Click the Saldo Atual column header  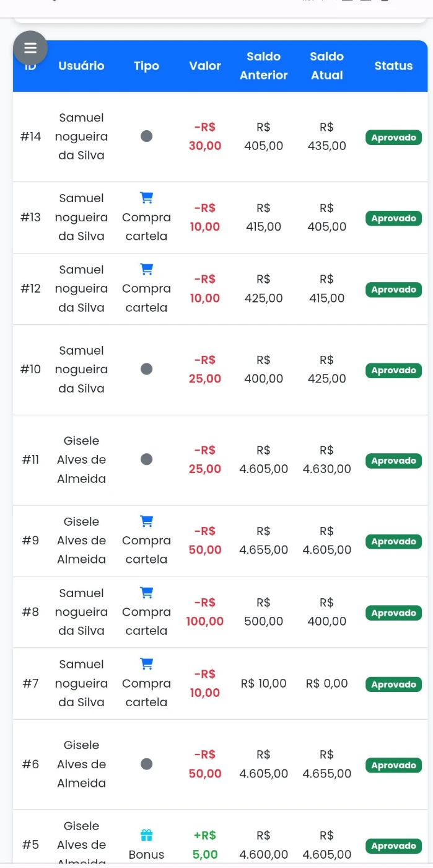pos(326,66)
